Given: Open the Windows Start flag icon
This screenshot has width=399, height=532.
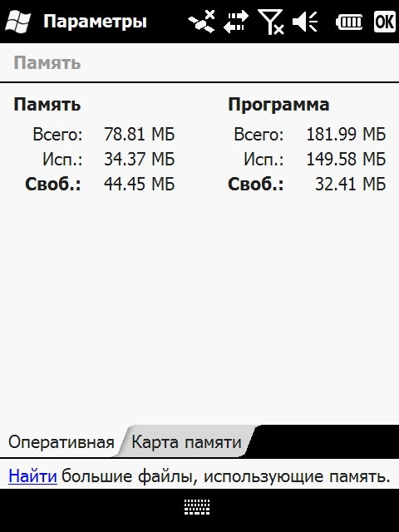Looking at the screenshot, I should pos(17,22).
